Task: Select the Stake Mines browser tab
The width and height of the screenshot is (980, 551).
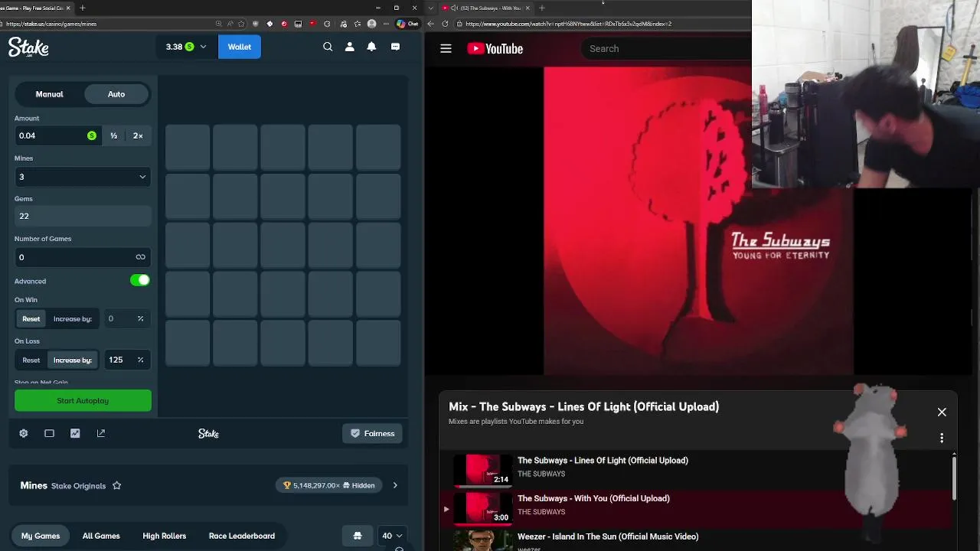Action: pyautogui.click(x=36, y=8)
